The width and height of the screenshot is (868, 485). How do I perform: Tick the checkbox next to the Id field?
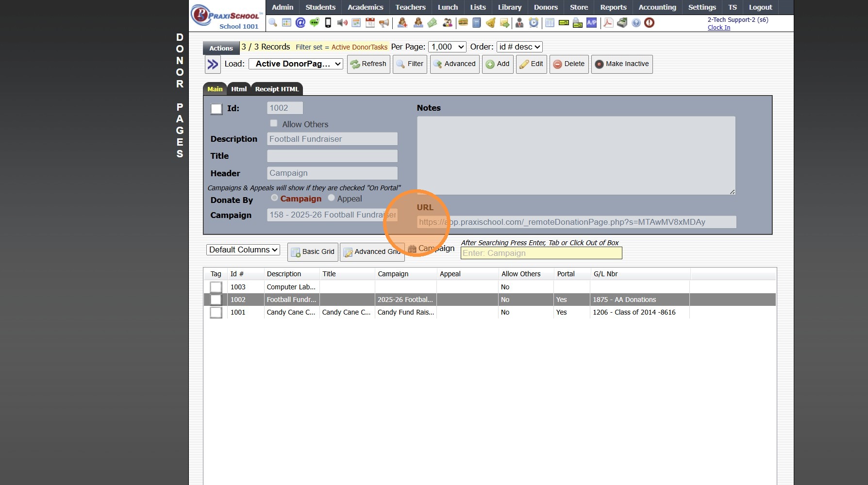click(217, 109)
